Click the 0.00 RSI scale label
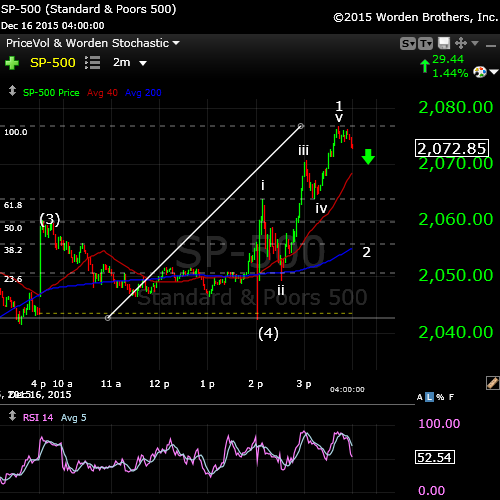 pos(432,491)
